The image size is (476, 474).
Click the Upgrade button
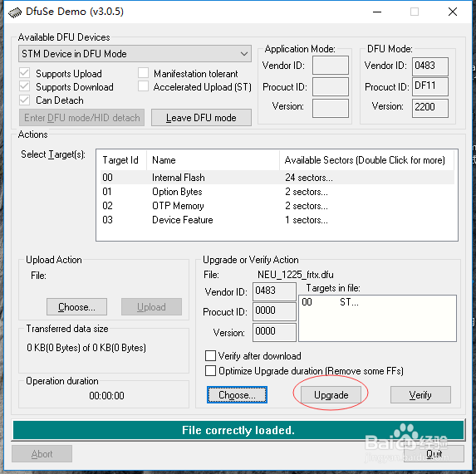click(331, 394)
